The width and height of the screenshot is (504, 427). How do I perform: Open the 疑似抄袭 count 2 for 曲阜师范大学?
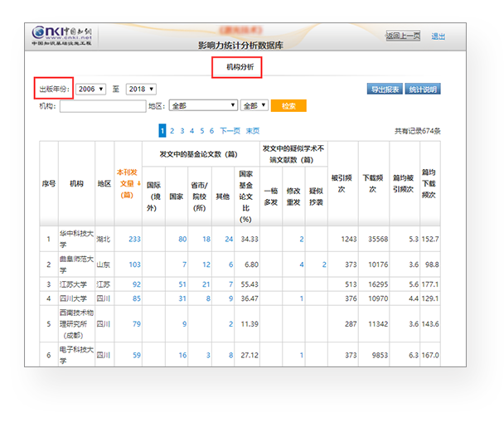pyautogui.click(x=324, y=264)
